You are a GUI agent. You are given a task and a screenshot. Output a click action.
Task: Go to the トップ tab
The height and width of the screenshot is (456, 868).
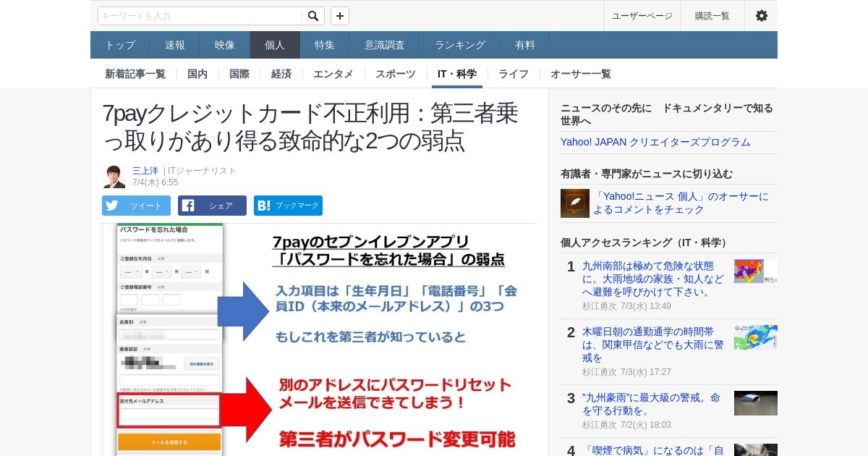120,45
